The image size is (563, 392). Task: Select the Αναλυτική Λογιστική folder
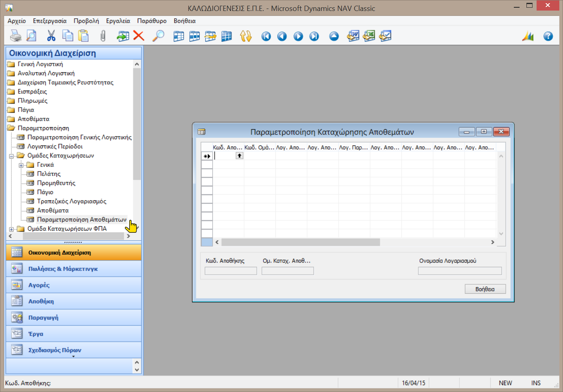(x=46, y=73)
